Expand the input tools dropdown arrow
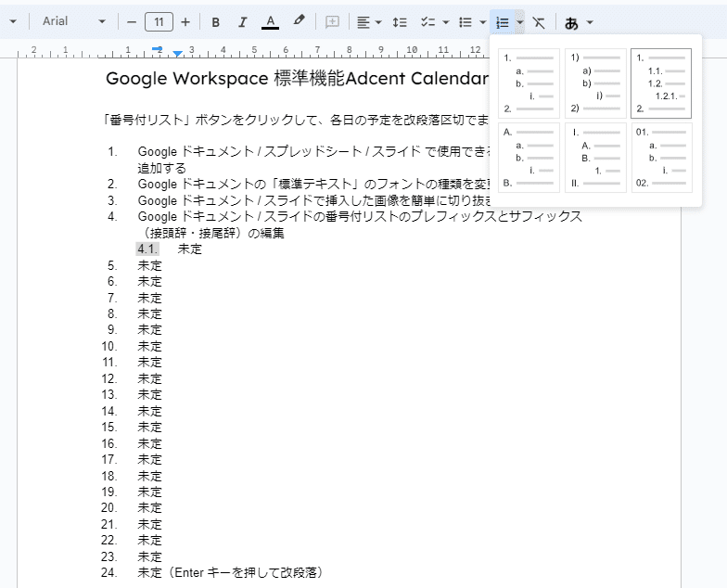The height and width of the screenshot is (588, 727). point(590,22)
